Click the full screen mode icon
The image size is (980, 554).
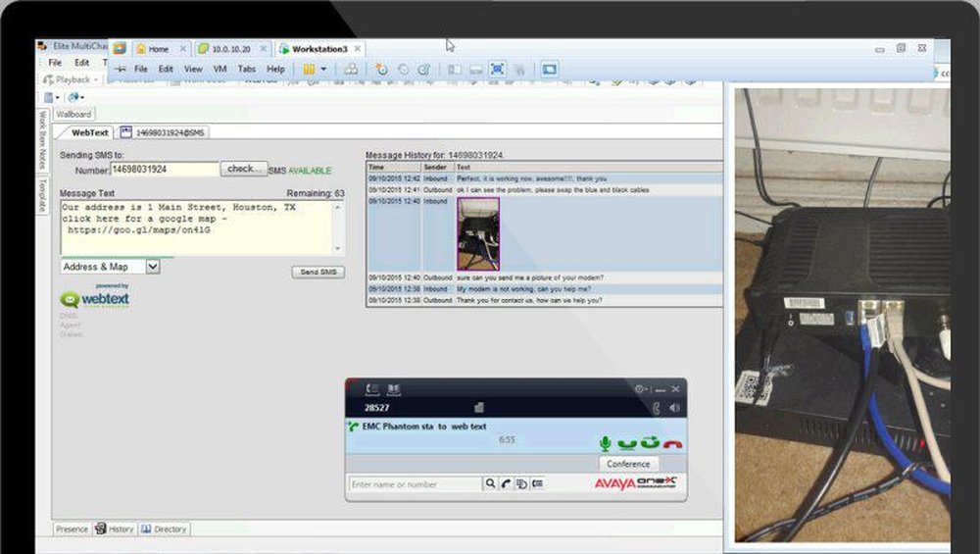(x=498, y=70)
